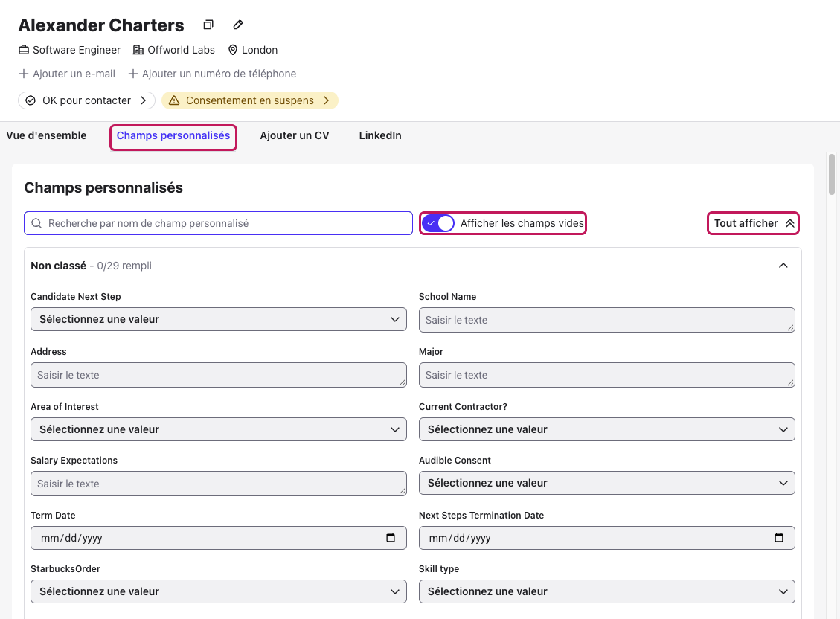The width and height of the screenshot is (840, 619).
Task: Open the Current Contractor? dropdown
Action: pyautogui.click(x=607, y=429)
